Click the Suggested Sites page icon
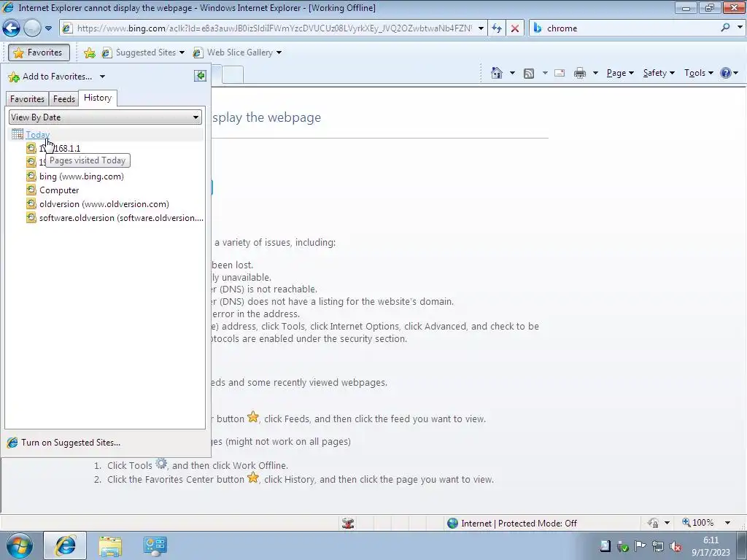This screenshot has height=560, width=747. pyautogui.click(x=107, y=52)
